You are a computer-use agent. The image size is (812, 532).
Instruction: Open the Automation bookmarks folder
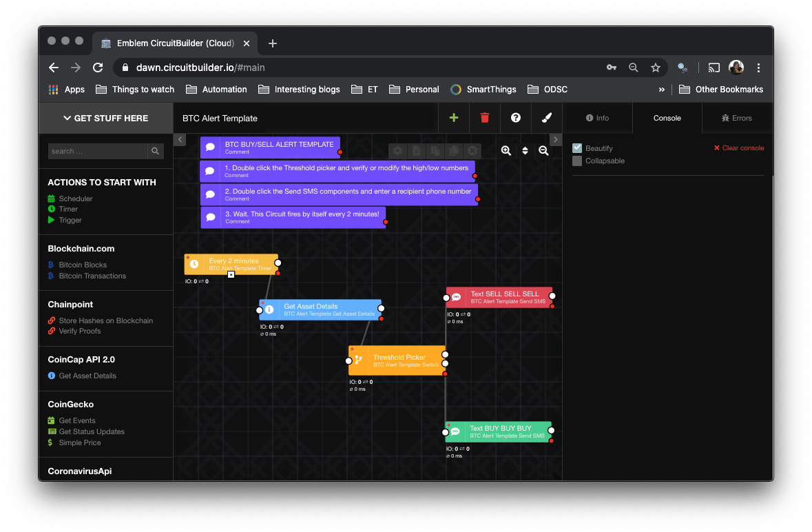point(216,89)
